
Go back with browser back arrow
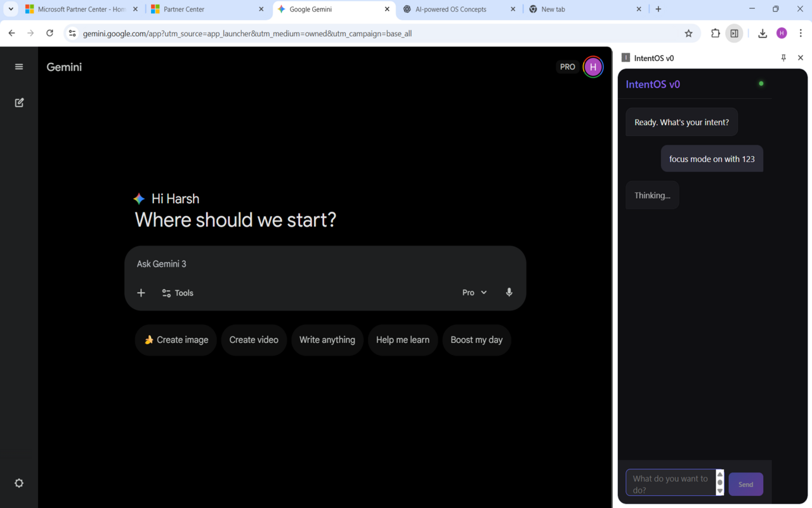(x=11, y=33)
